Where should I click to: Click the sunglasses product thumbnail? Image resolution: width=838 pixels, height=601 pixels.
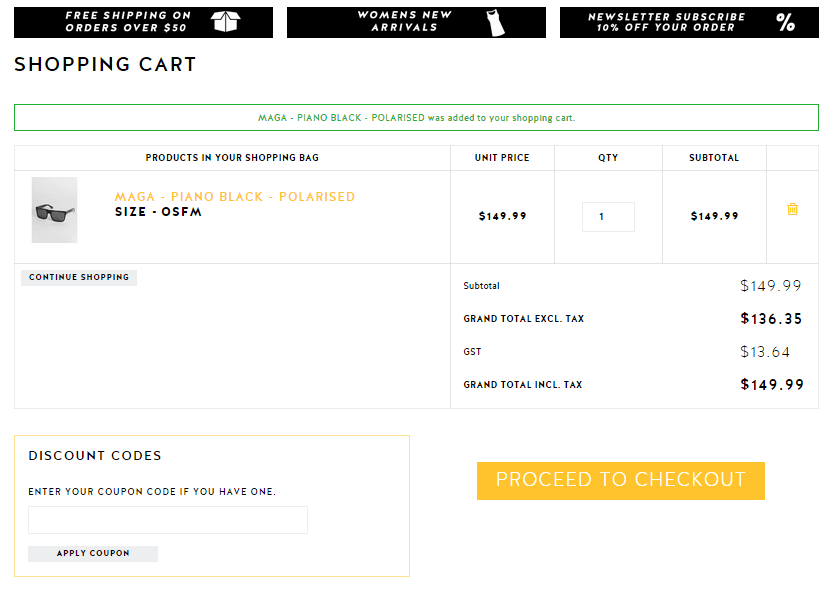(x=54, y=210)
